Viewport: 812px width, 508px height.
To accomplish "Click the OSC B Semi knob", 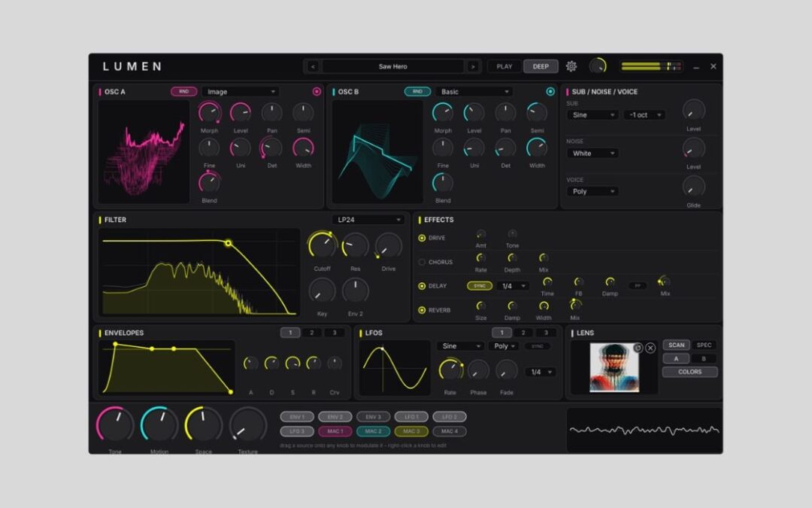I will click(x=537, y=112).
